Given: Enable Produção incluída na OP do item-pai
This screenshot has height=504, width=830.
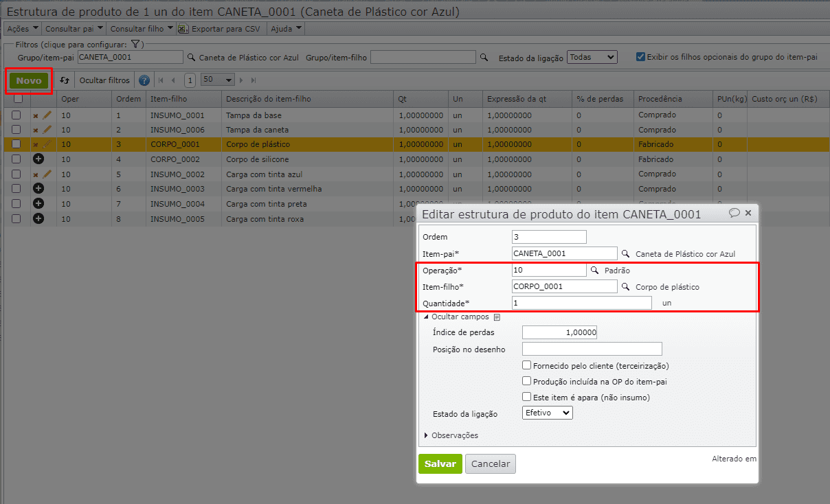Looking at the screenshot, I should tap(527, 381).
